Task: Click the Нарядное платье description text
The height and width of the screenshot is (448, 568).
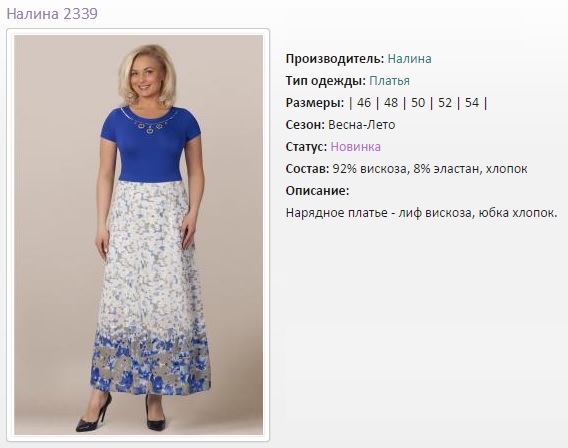Action: (x=421, y=213)
